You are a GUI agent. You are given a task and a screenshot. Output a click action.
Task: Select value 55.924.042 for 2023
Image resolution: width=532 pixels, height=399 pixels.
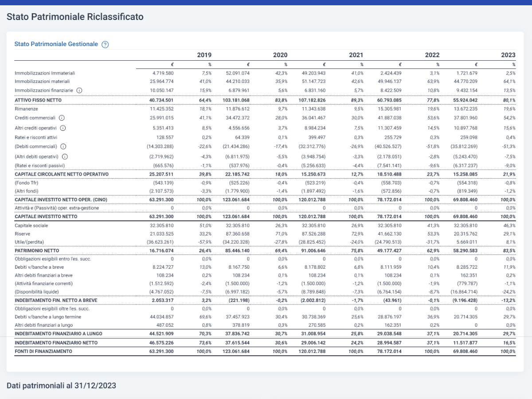[465, 100]
